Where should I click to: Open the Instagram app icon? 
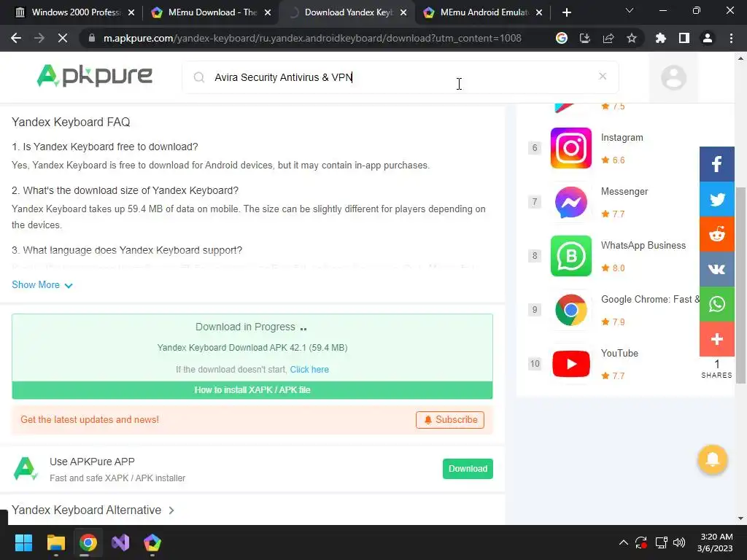coord(570,148)
